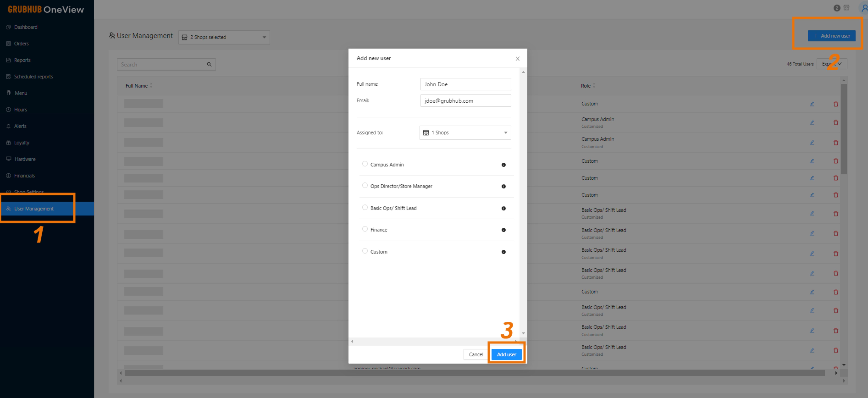
Task: Show info for Basic Ops/ Shift Lead role
Action: 503,208
